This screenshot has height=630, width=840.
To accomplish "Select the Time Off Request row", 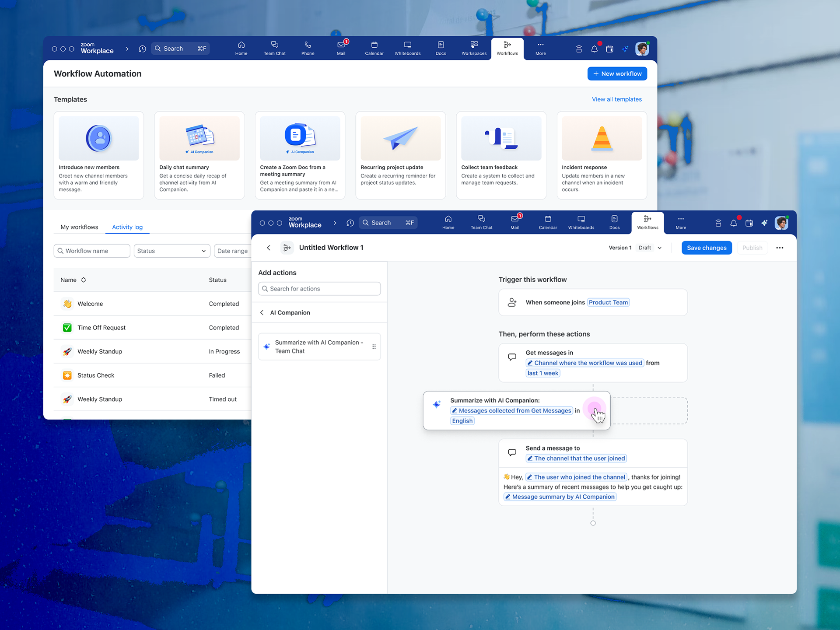I will [152, 328].
